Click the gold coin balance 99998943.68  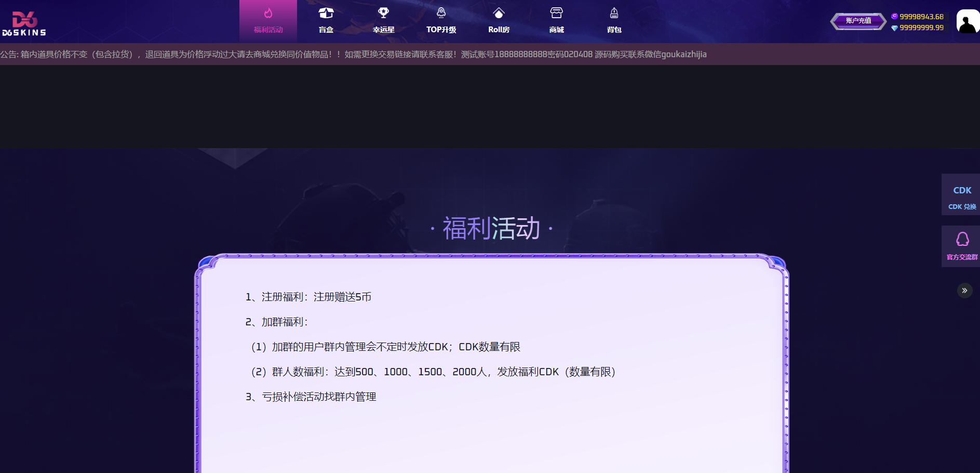pos(921,17)
